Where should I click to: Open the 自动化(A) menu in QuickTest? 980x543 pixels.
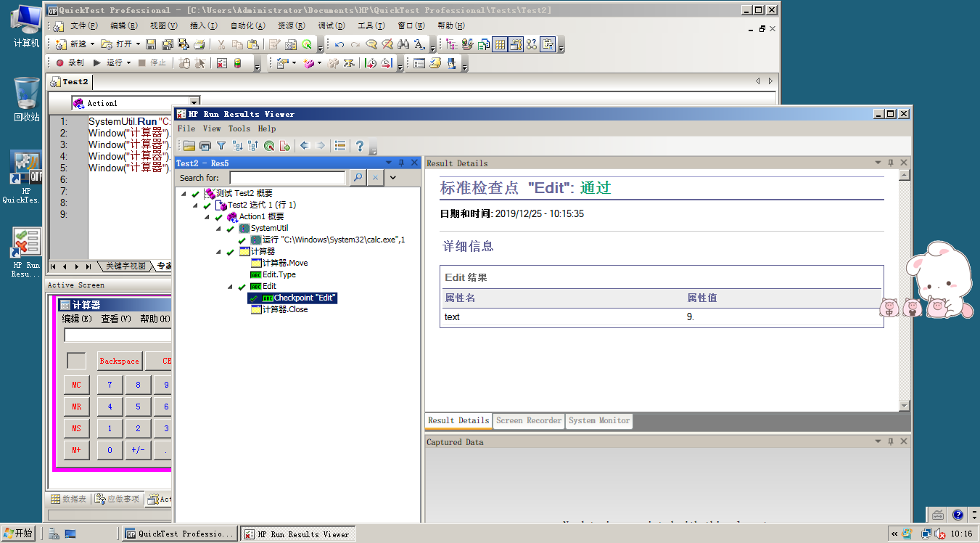pos(248,25)
